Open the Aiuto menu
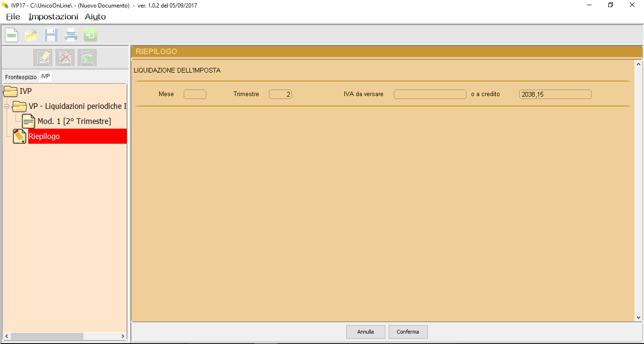644x344 pixels. coord(95,17)
